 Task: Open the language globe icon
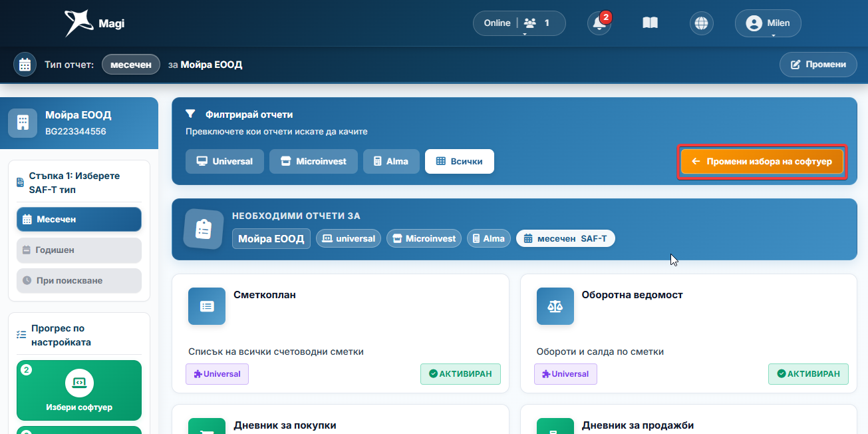[x=700, y=23]
